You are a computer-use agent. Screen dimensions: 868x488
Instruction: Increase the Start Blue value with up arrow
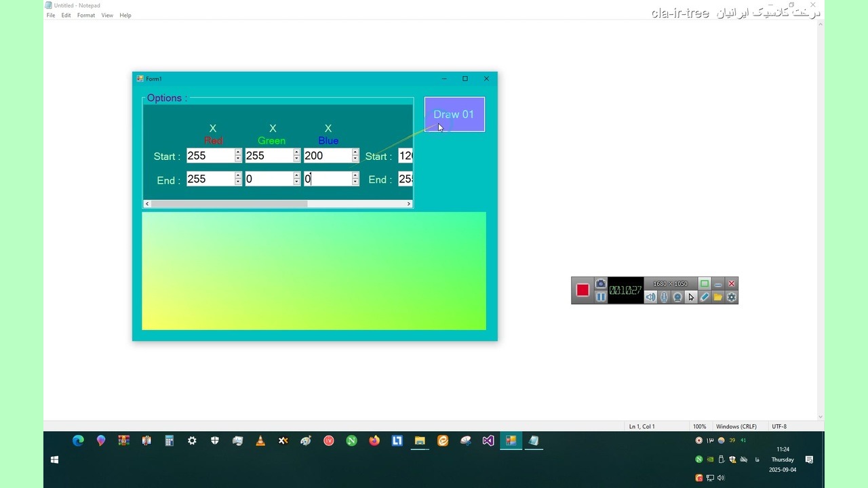[x=355, y=152]
